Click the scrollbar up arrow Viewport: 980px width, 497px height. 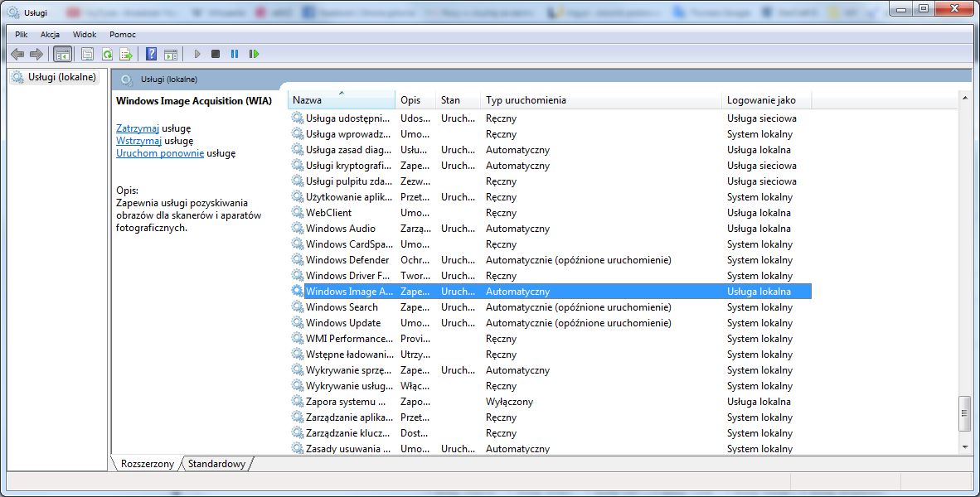pyautogui.click(x=964, y=98)
